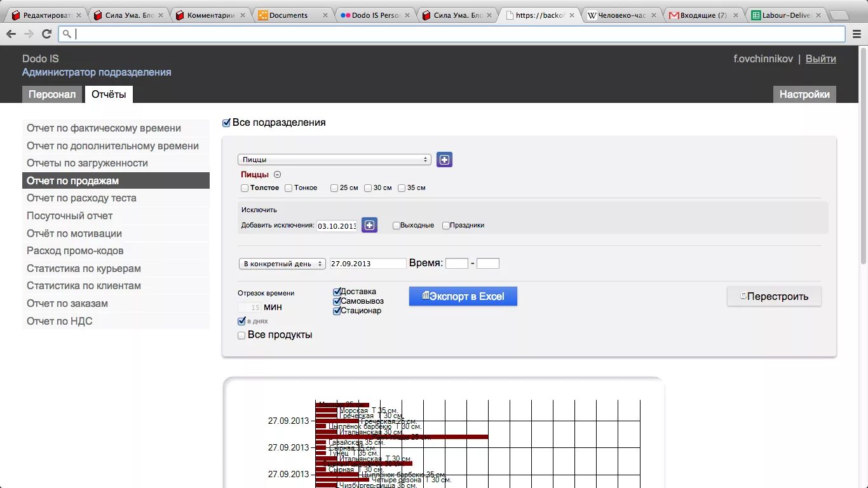868x488 pixels.
Task: Add category with plus icon beside Пиццы dropdown
Action: (x=444, y=159)
